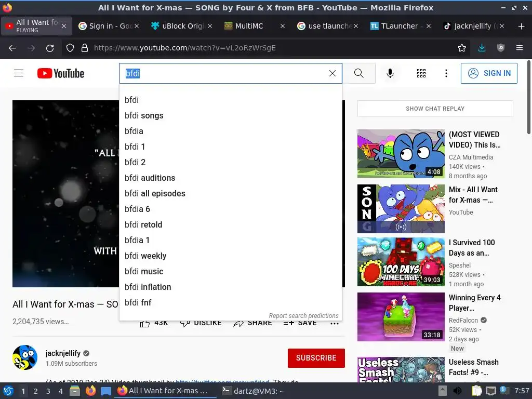Select the "bfdia 6" suggestion
This screenshot has width=532, height=399.
click(x=231, y=209)
